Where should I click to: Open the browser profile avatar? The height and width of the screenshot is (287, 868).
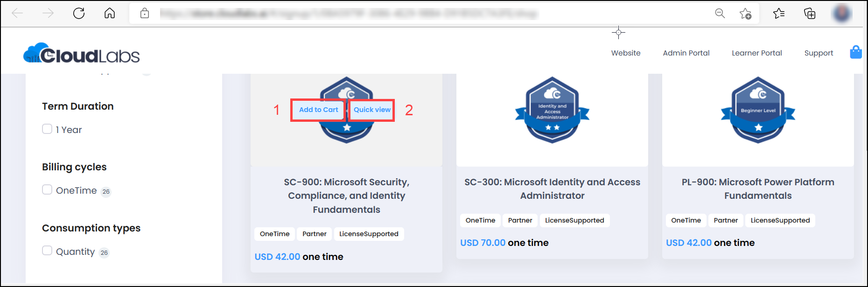coord(842,13)
